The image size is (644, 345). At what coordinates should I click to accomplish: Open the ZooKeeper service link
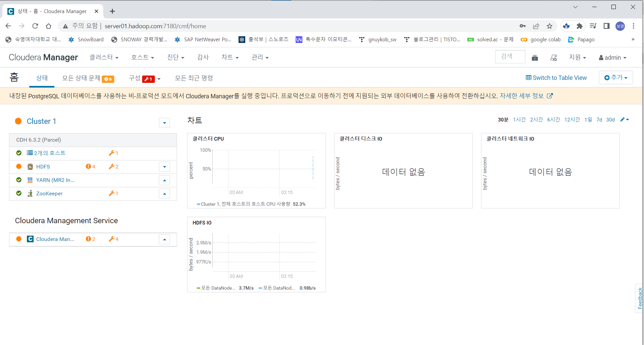49,193
